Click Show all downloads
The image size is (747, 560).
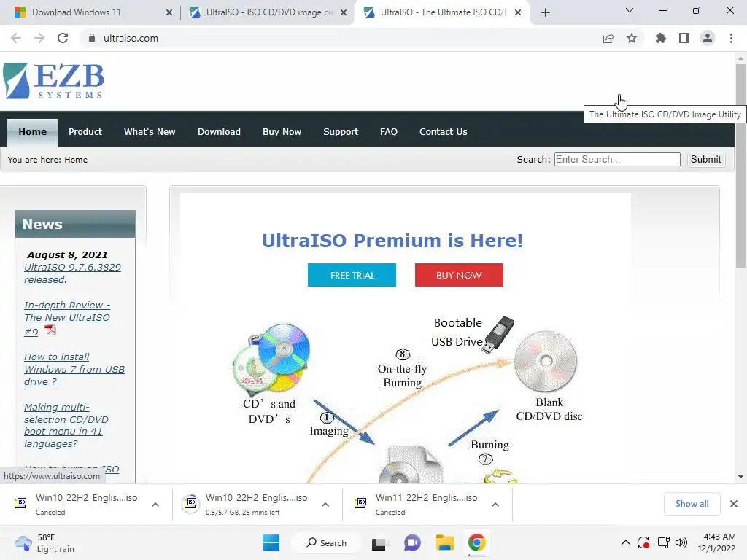692,504
